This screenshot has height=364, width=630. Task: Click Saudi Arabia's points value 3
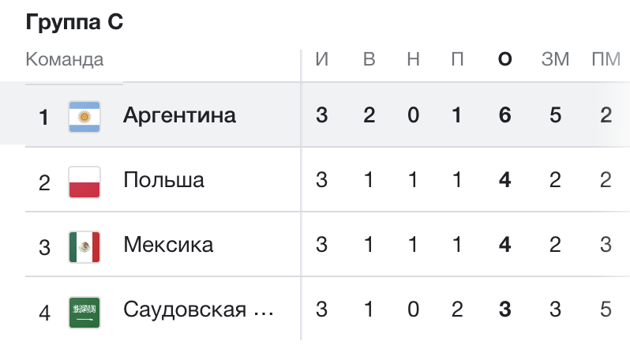pyautogui.click(x=505, y=310)
